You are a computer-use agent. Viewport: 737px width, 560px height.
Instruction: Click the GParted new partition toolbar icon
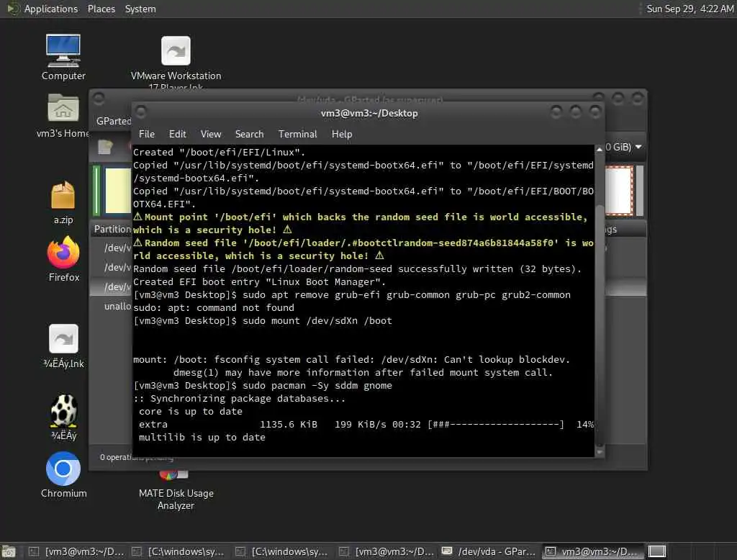coord(105,147)
